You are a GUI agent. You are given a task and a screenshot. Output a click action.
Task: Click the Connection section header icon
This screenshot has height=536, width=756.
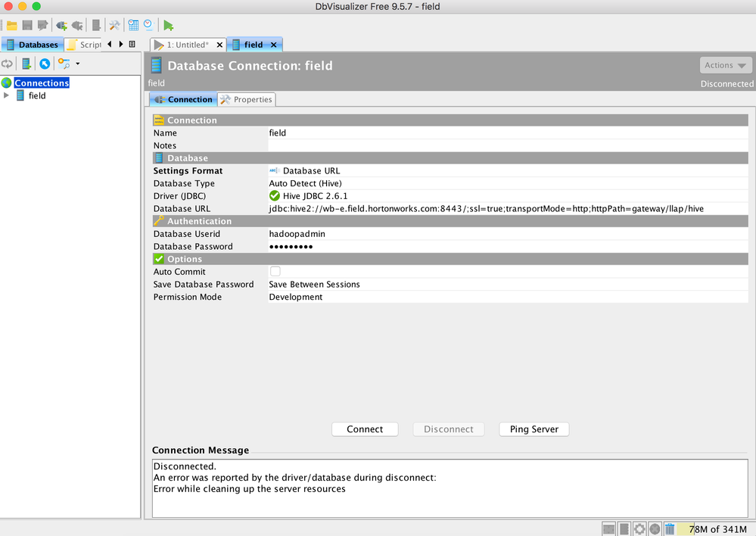pos(159,120)
